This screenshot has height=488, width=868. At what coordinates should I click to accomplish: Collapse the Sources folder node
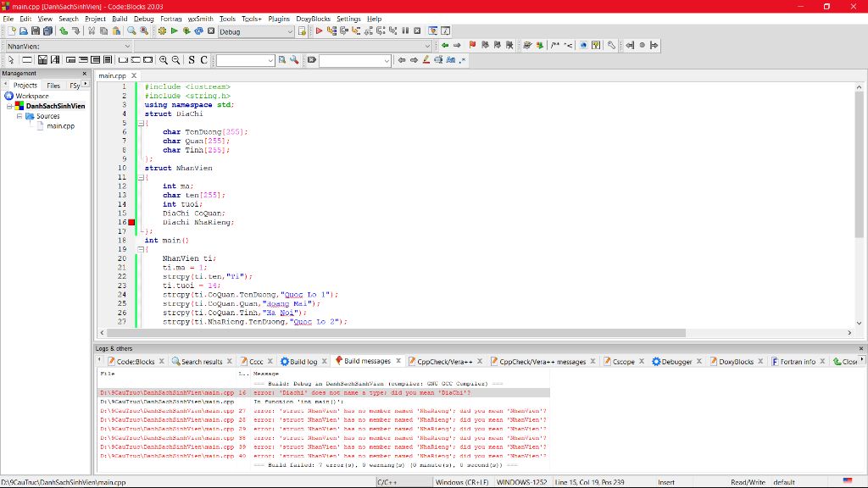(x=19, y=116)
